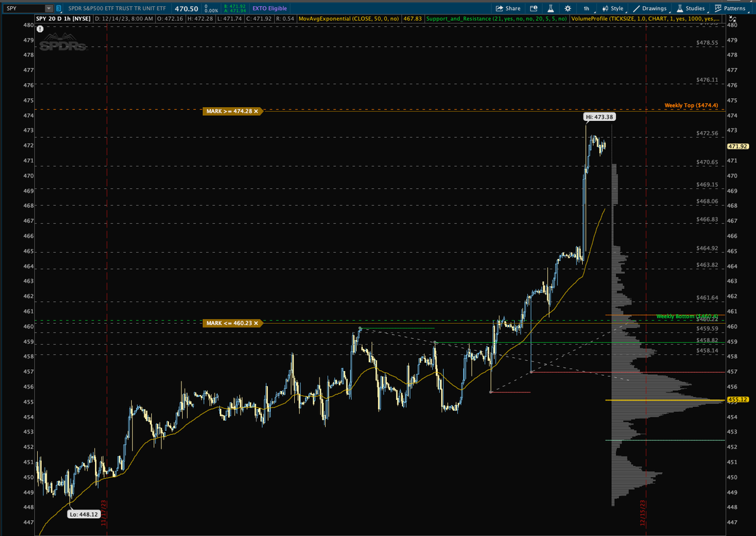Open the flask tool icon beside the gear
The width and height of the screenshot is (756, 536).
[550, 8]
